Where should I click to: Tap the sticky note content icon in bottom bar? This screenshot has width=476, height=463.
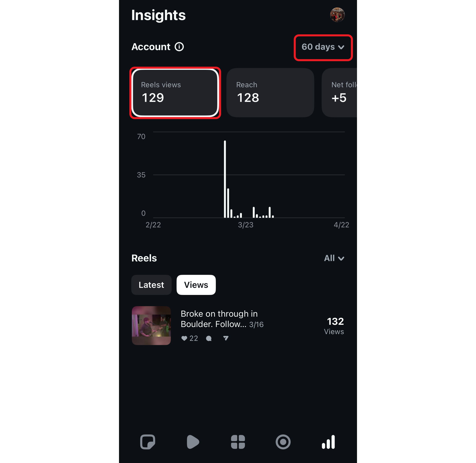pos(148,442)
